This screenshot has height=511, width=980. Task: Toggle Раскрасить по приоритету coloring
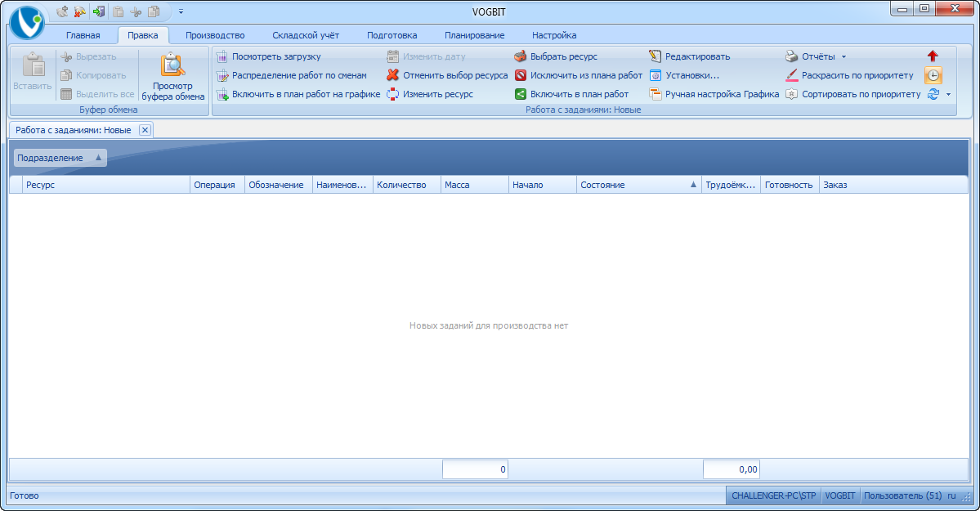tap(849, 75)
